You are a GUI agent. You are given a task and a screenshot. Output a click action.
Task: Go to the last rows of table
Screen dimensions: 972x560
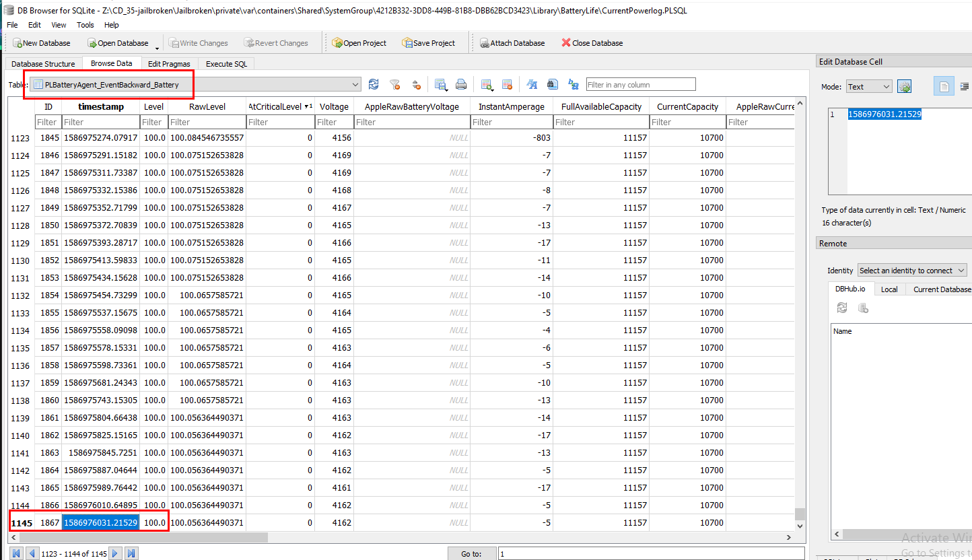132,553
